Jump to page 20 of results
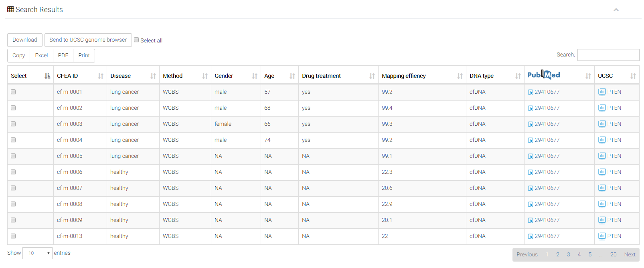Viewport: 644px width, 268px height. [x=613, y=254]
